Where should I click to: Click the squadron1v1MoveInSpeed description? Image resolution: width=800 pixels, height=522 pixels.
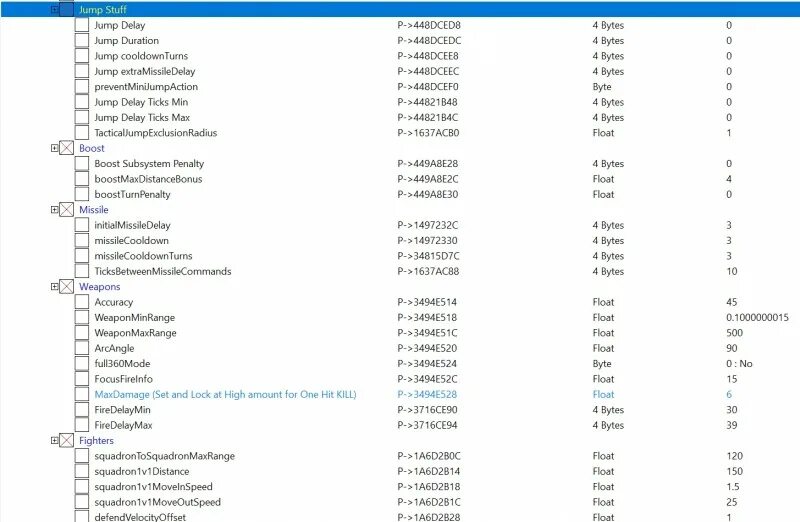click(154, 487)
